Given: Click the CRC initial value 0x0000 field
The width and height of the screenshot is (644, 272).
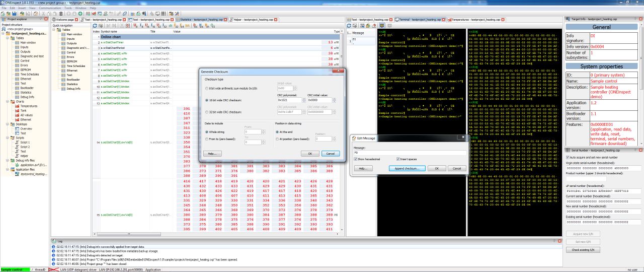Looking at the screenshot, I should click(319, 100).
